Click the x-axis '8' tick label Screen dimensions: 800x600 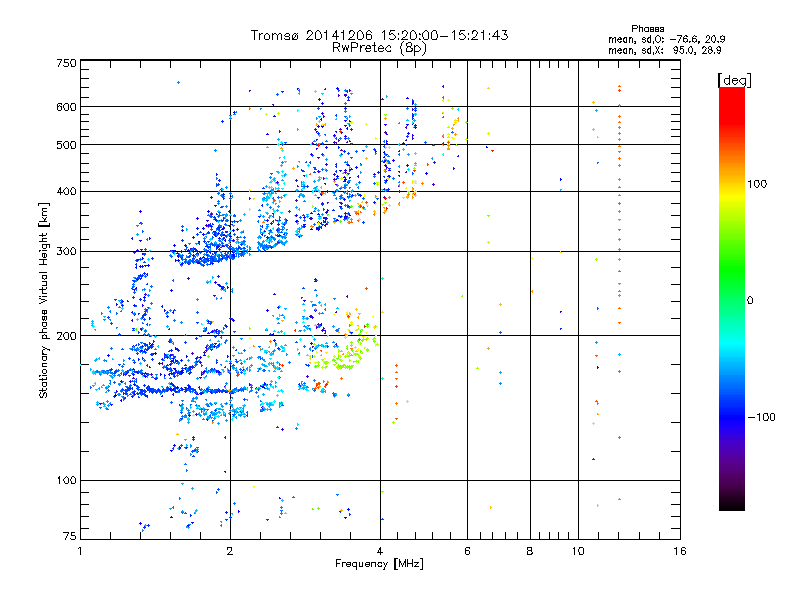(x=530, y=551)
